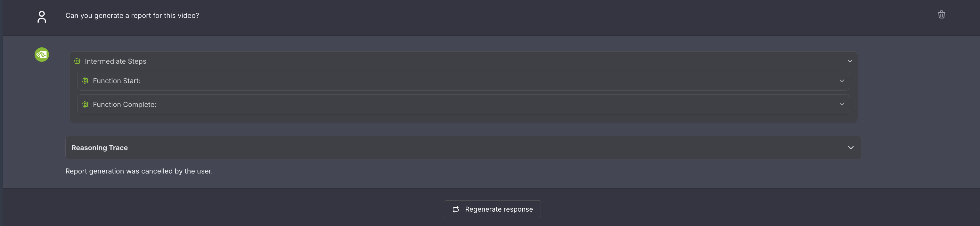Click the Reasoning Trace header label
The image size is (980, 226).
pos(99,148)
